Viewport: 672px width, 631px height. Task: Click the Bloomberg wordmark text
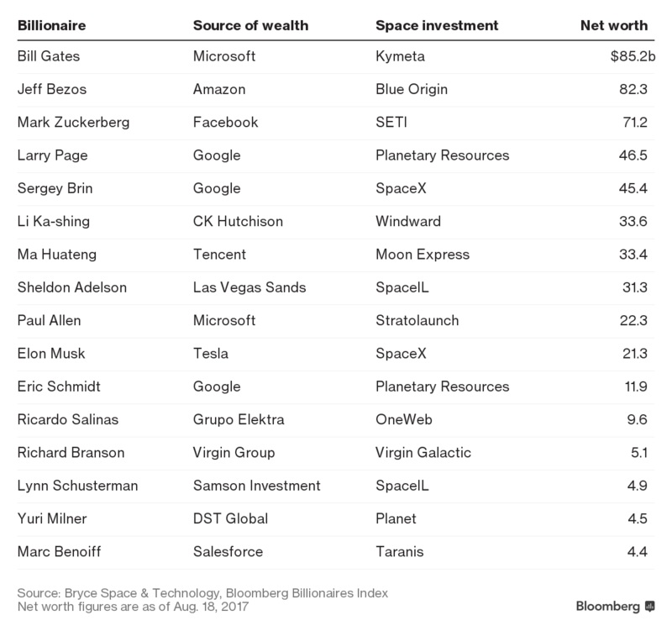(x=607, y=606)
